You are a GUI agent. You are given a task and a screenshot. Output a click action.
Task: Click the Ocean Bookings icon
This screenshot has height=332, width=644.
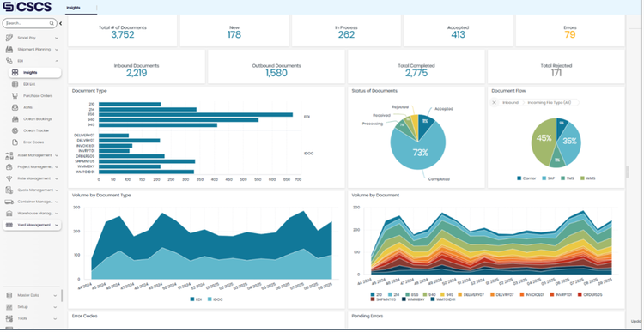point(15,119)
